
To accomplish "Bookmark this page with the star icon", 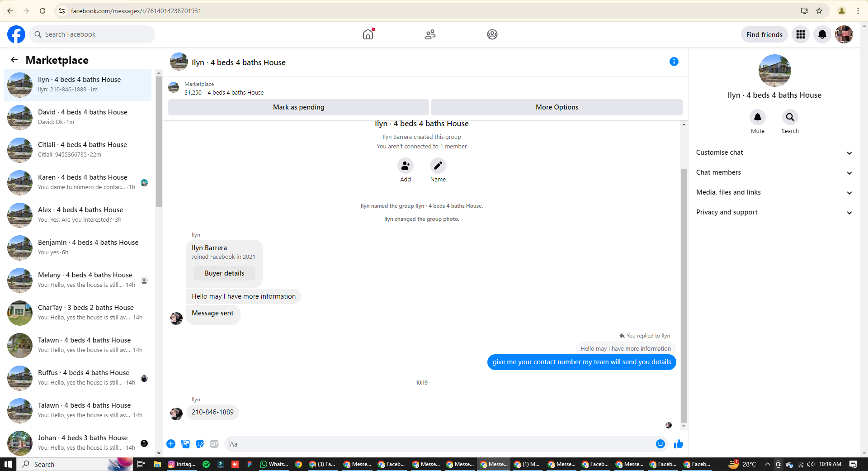I will coord(819,11).
